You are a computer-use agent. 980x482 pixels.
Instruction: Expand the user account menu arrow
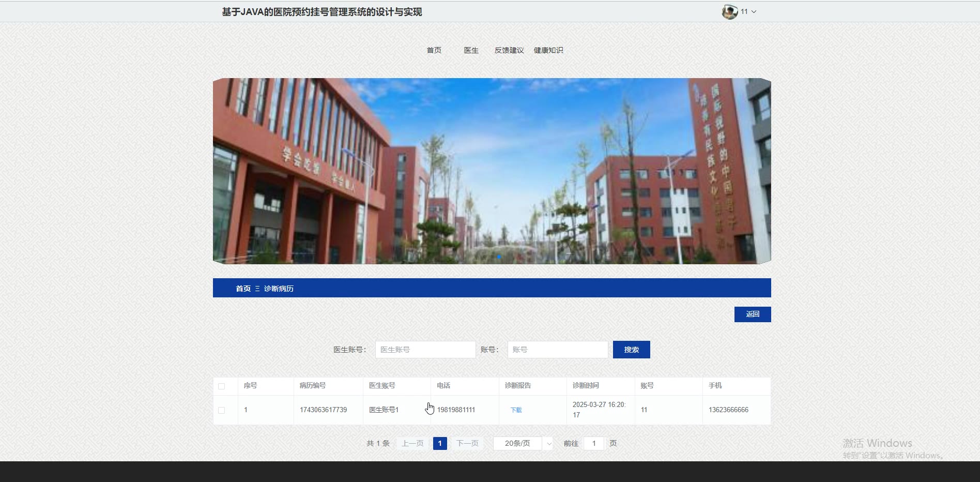(x=754, y=12)
